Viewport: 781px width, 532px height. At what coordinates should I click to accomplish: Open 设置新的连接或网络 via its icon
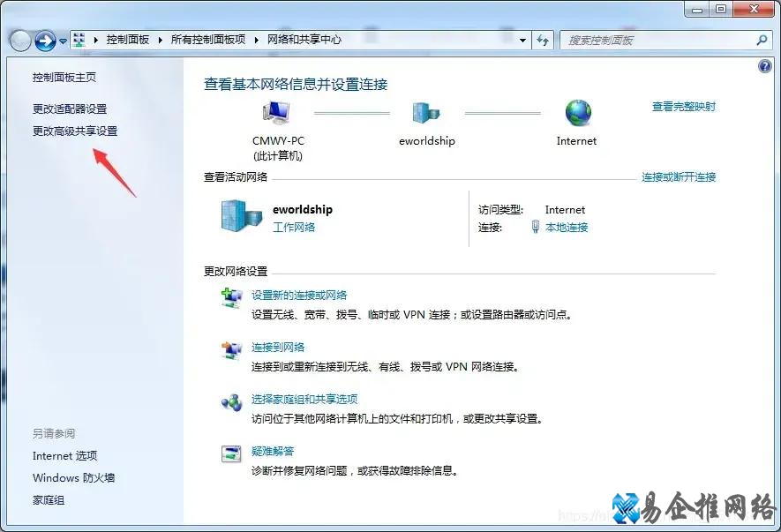[231, 297]
